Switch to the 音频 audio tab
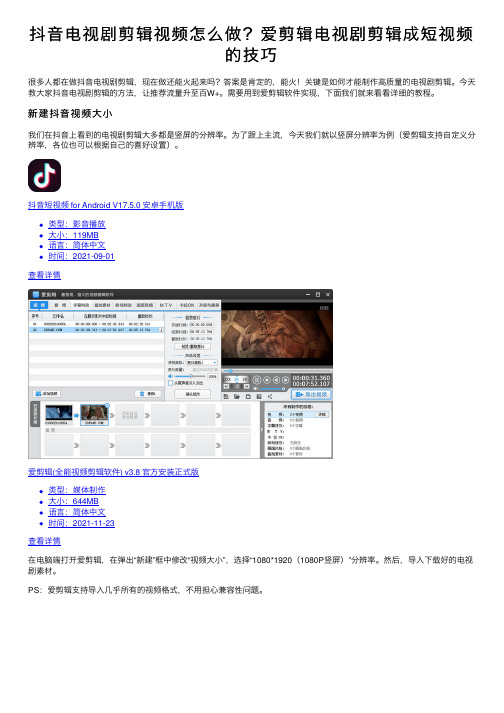 point(60,305)
